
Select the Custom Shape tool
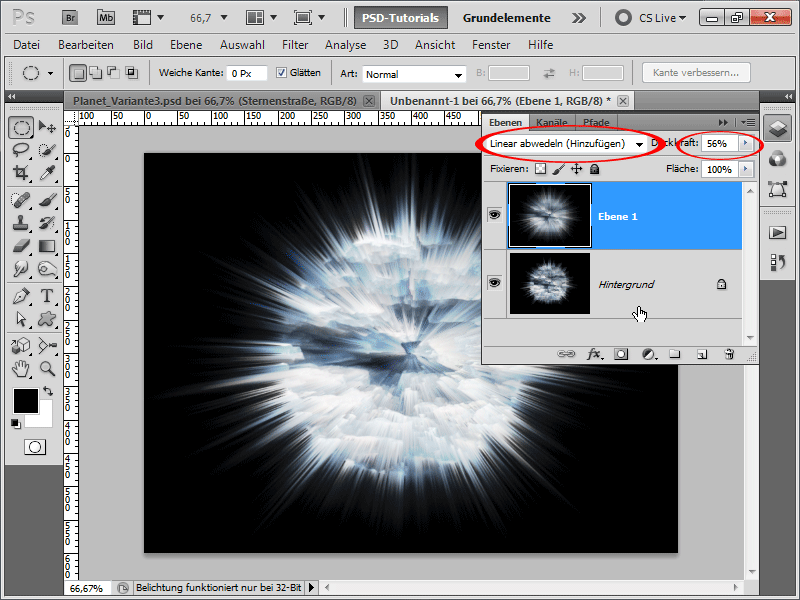point(47,319)
